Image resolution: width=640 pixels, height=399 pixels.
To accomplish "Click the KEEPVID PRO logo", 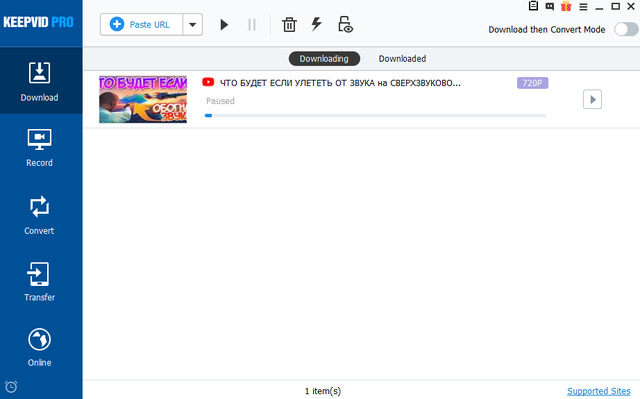I will [38, 22].
